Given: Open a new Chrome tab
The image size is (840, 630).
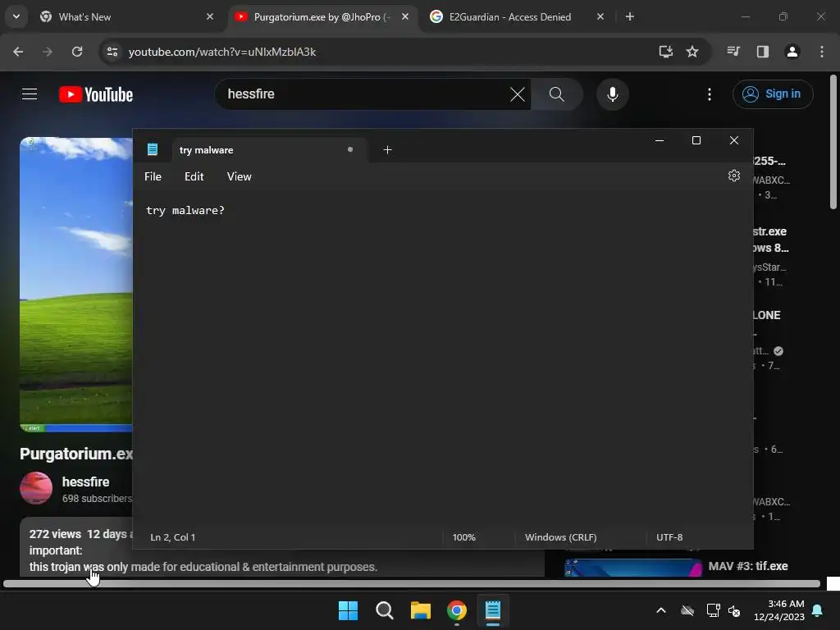Looking at the screenshot, I should click(630, 16).
